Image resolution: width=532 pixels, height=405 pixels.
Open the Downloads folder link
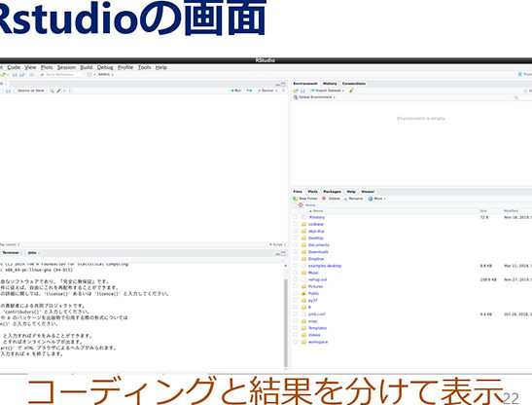(318, 252)
